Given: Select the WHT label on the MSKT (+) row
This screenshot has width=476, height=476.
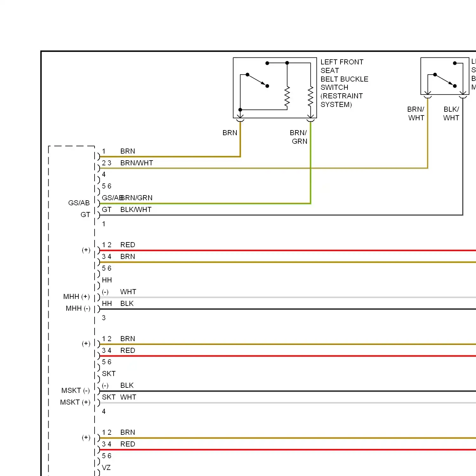Looking at the screenshot, I should coord(128,397).
